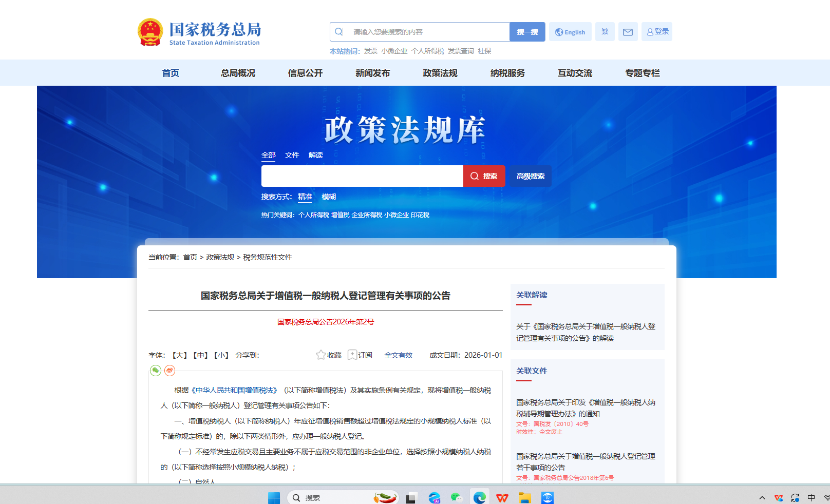Click the 订阅 bookmark icon

352,355
